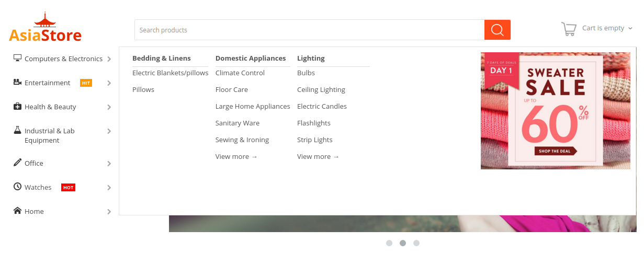Click the Home house icon
The height and width of the screenshot is (264, 644).
click(17, 211)
